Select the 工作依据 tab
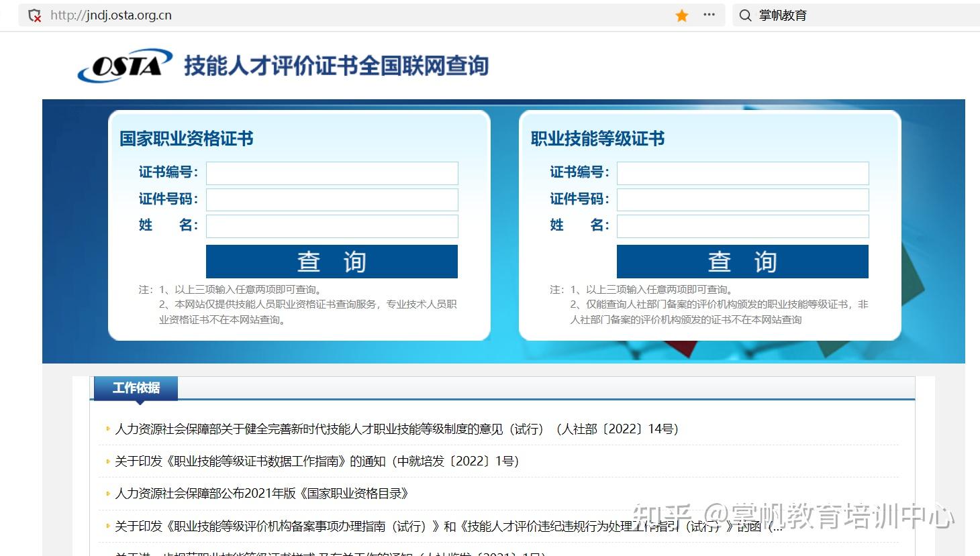Viewport: 980px width, 556px height. click(x=136, y=388)
